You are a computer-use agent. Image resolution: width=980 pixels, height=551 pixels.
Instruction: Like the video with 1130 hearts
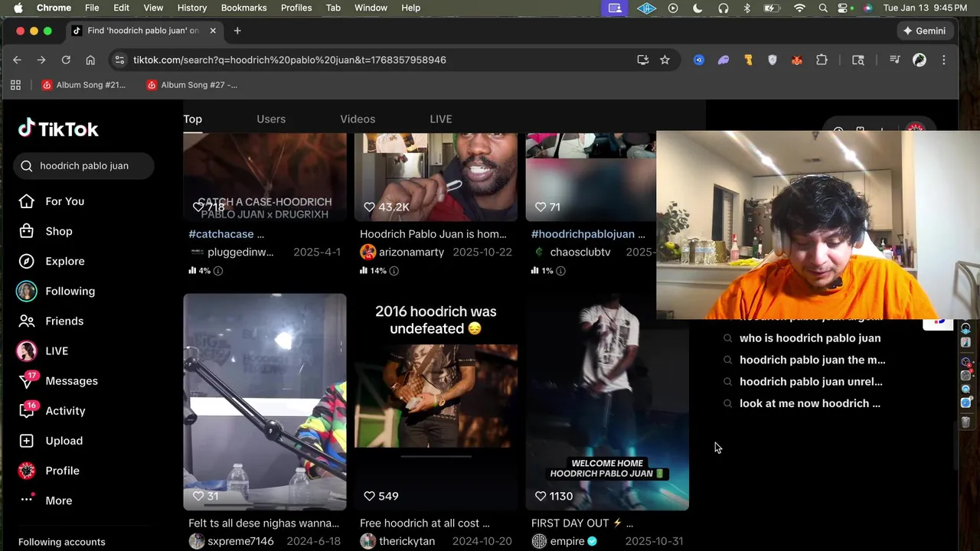pos(541,496)
